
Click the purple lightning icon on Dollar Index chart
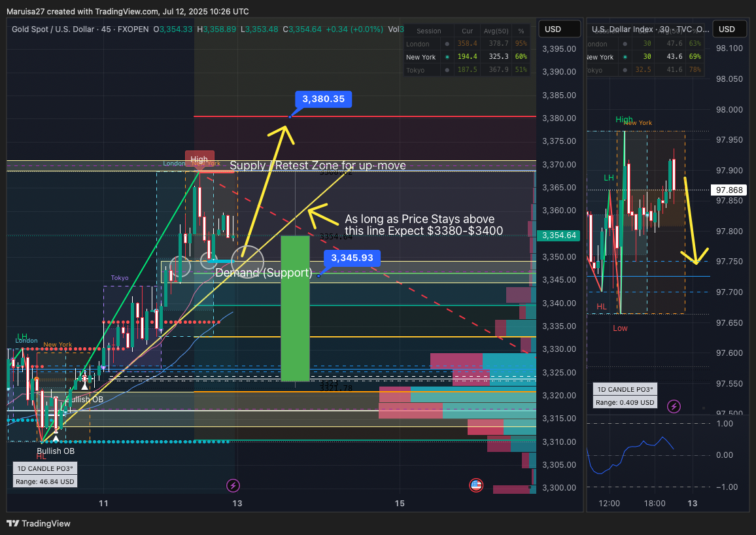[x=674, y=407]
